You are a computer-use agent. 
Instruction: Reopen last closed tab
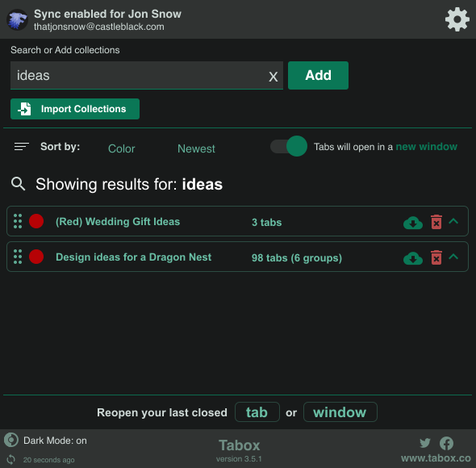[x=257, y=412]
